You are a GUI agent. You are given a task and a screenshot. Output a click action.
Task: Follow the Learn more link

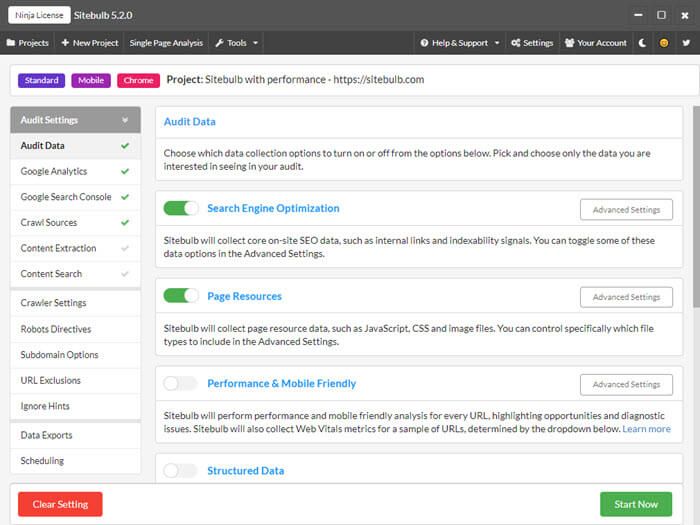click(646, 429)
